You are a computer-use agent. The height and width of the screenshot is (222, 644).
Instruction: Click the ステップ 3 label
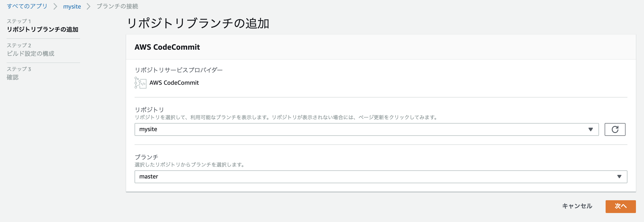19,69
